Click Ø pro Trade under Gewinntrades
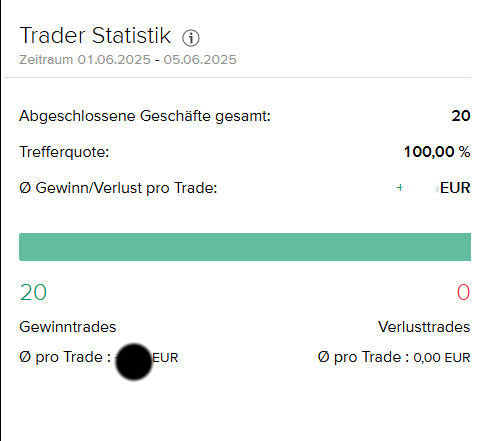 [x=65, y=357]
